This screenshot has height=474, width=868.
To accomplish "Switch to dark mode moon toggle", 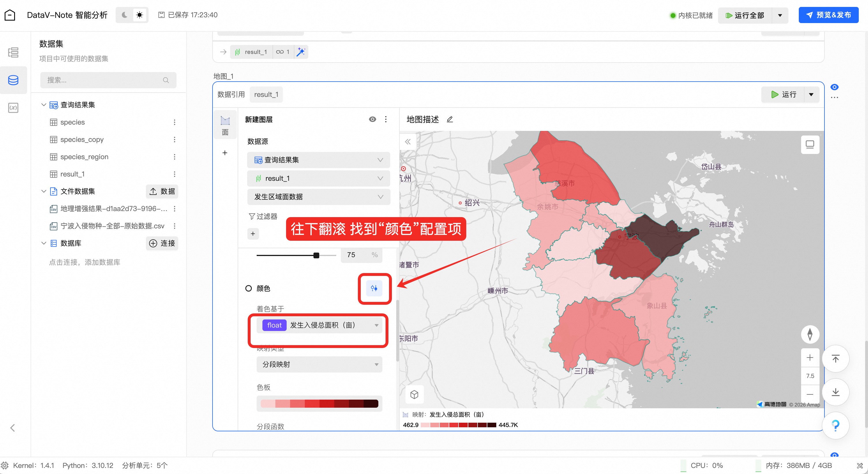I will coord(124,15).
